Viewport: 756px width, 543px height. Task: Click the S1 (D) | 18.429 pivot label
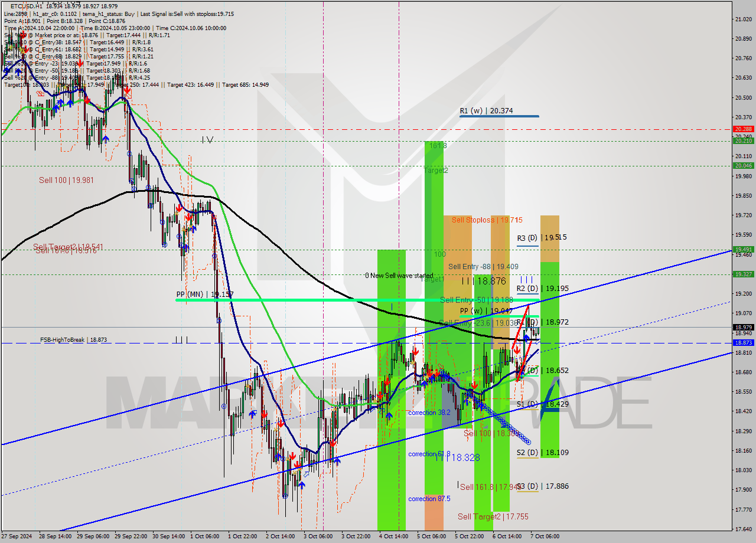[543, 404]
